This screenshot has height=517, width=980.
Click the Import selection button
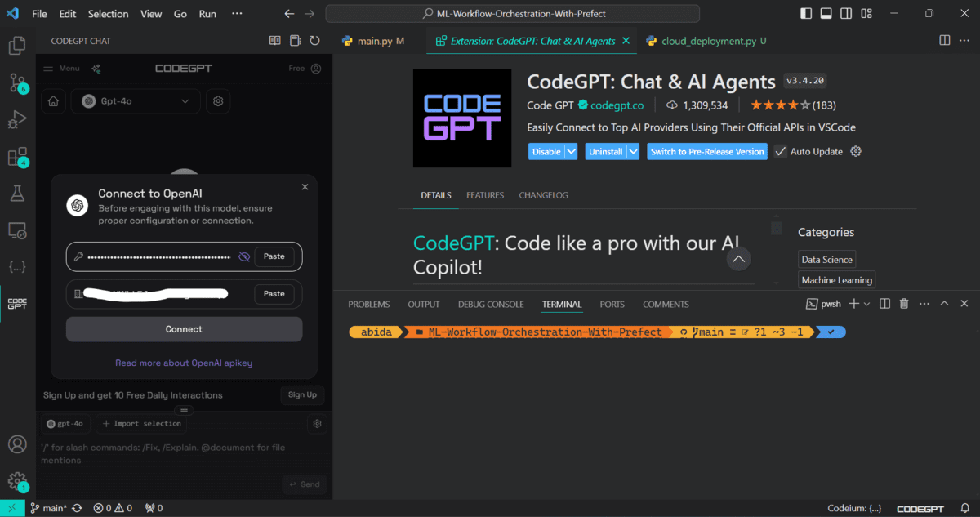(x=141, y=424)
